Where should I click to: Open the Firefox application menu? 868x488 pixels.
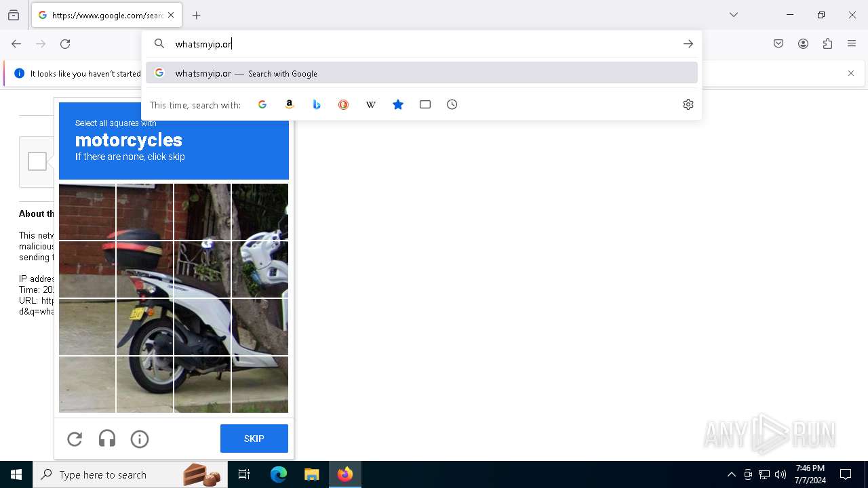[x=852, y=44]
